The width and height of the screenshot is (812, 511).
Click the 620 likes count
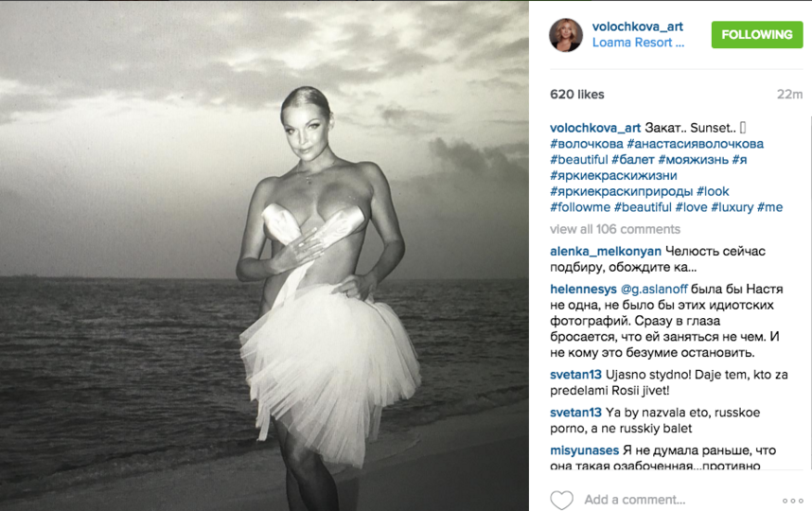click(x=577, y=95)
